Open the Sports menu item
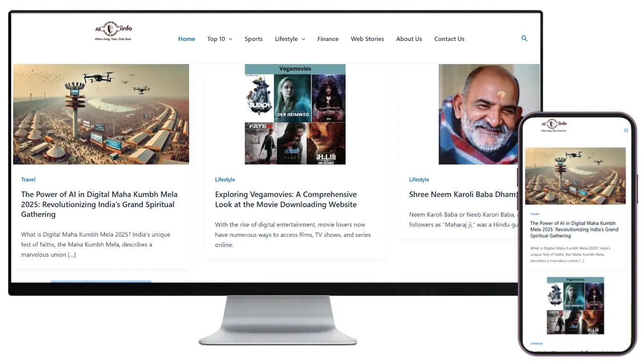The image size is (644, 362). [253, 39]
